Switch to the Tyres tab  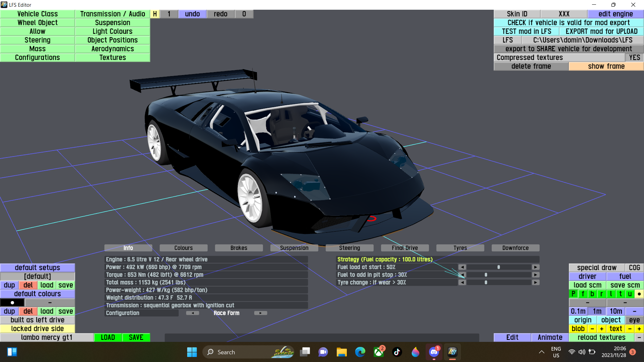click(x=460, y=248)
